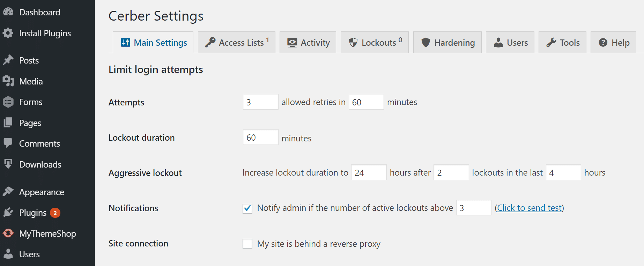Click the Plugins icon showing update badge

tap(8, 212)
